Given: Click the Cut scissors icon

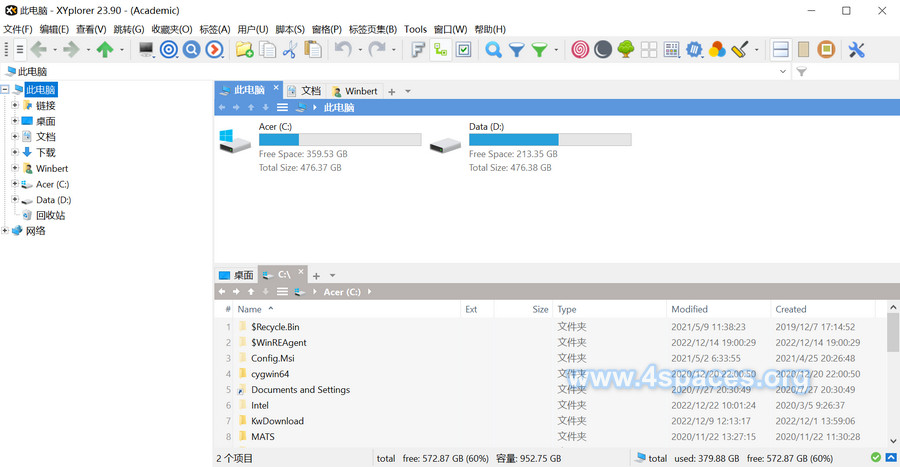Looking at the screenshot, I should pos(290,49).
